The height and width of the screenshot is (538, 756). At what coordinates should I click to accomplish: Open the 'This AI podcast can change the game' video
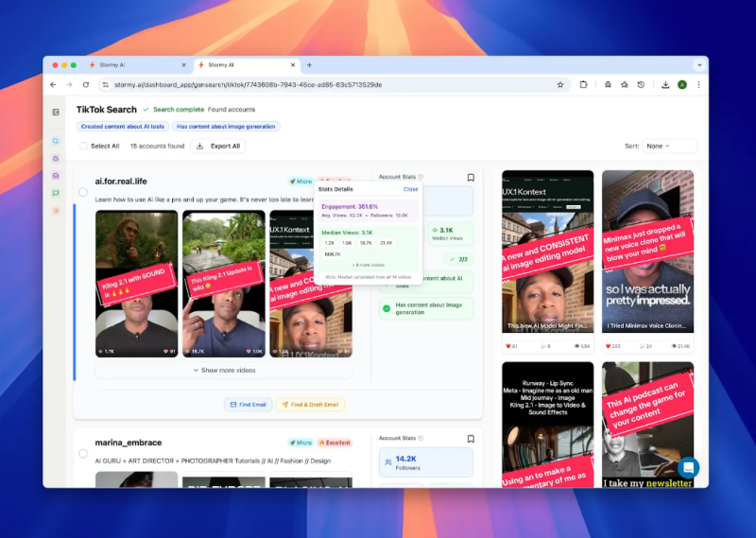tap(647, 425)
